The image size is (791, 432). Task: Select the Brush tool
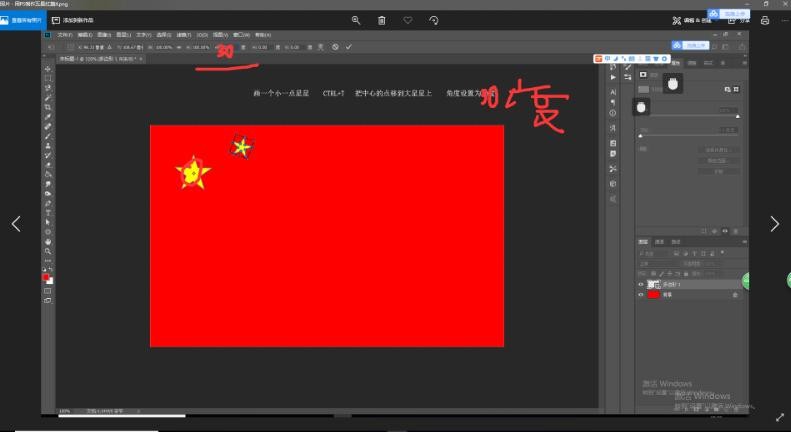(x=48, y=136)
